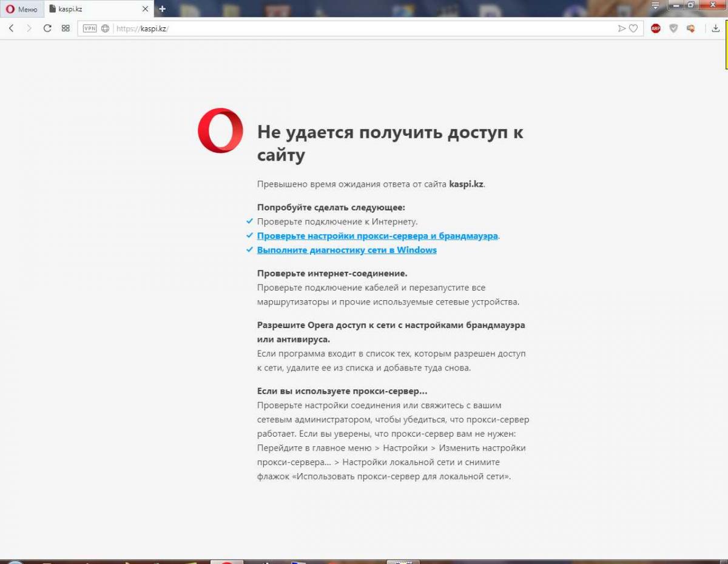Click text Проверьте подключение к Интернету
Image resolution: width=728 pixels, height=564 pixels.
(x=337, y=221)
